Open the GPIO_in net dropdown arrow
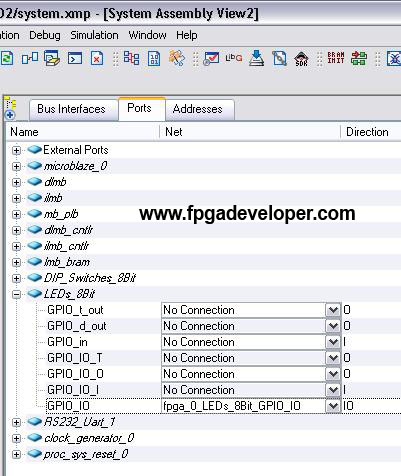 tap(333, 342)
